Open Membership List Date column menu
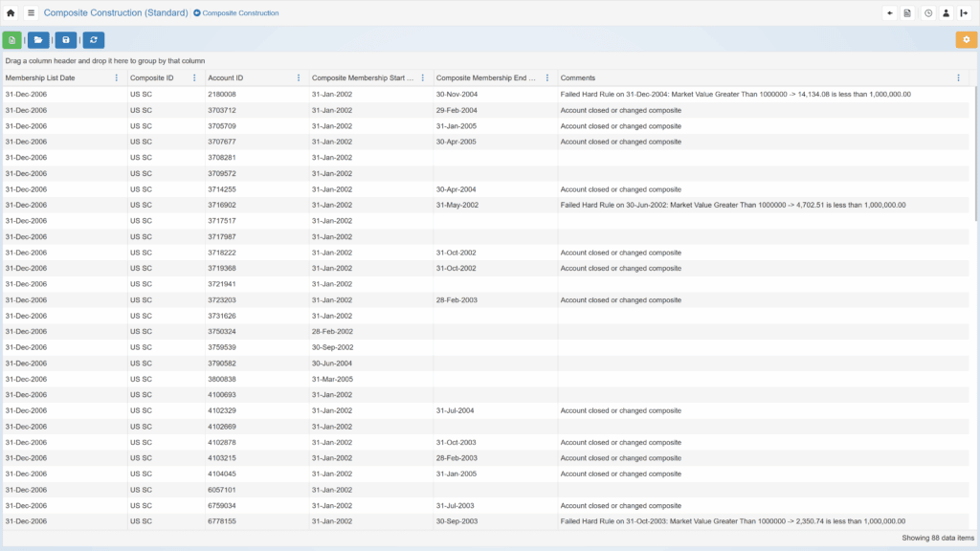 (117, 78)
